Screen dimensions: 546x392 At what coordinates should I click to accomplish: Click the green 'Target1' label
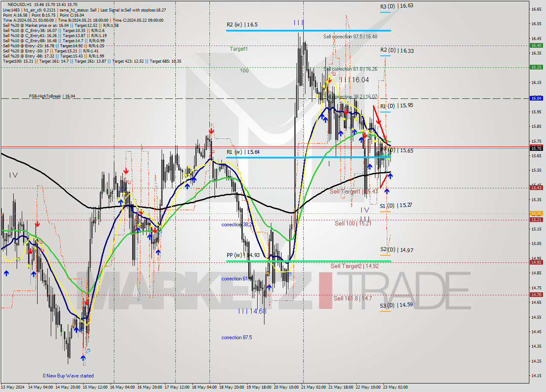(x=238, y=49)
